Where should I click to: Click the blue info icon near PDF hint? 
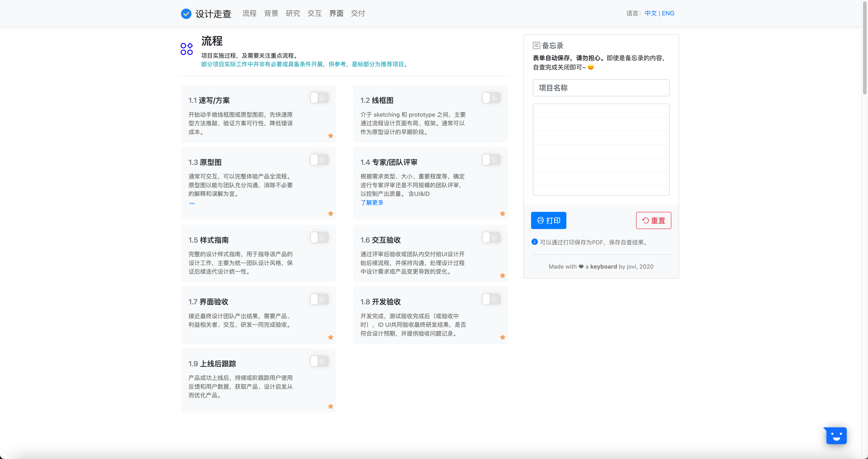[x=534, y=242]
